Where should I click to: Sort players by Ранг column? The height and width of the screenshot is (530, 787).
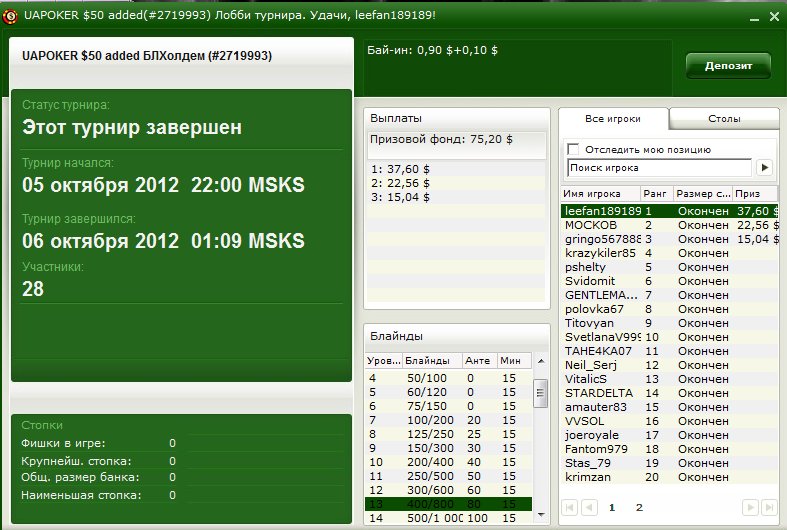pos(656,194)
